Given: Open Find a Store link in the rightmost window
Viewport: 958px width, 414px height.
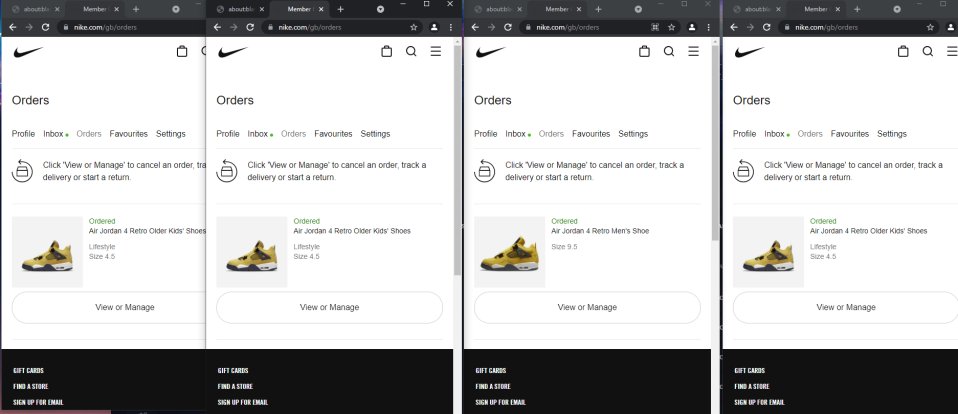Looking at the screenshot, I should pyautogui.click(x=752, y=387).
